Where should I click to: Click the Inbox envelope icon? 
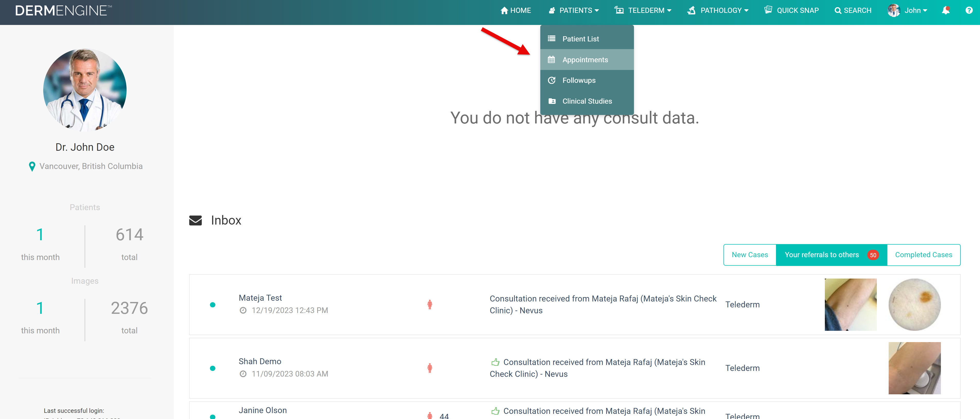tap(196, 220)
